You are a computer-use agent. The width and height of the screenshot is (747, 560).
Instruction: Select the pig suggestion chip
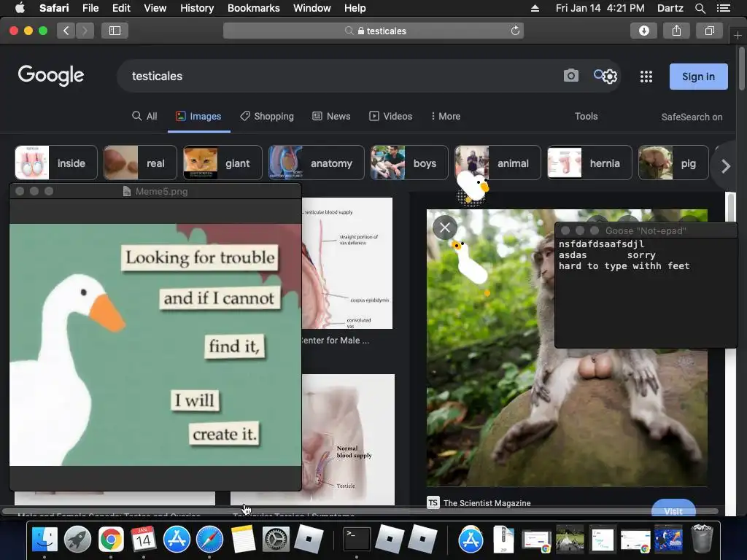click(673, 163)
